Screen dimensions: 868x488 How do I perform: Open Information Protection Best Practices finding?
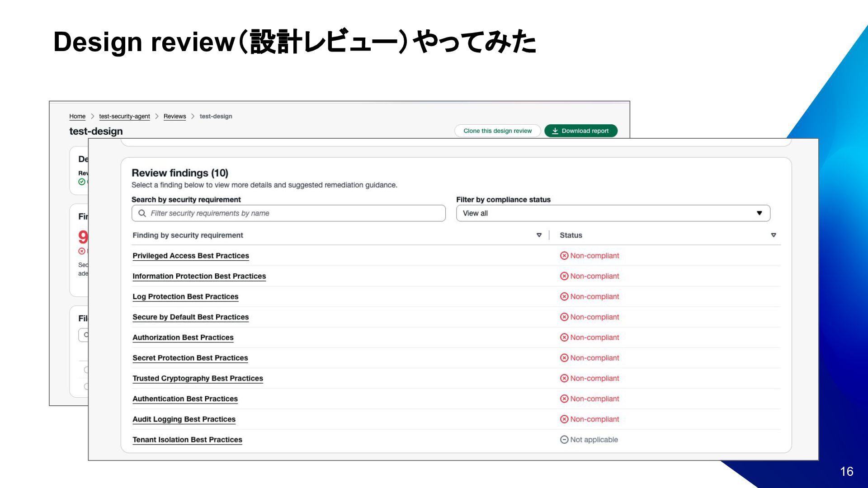(199, 276)
